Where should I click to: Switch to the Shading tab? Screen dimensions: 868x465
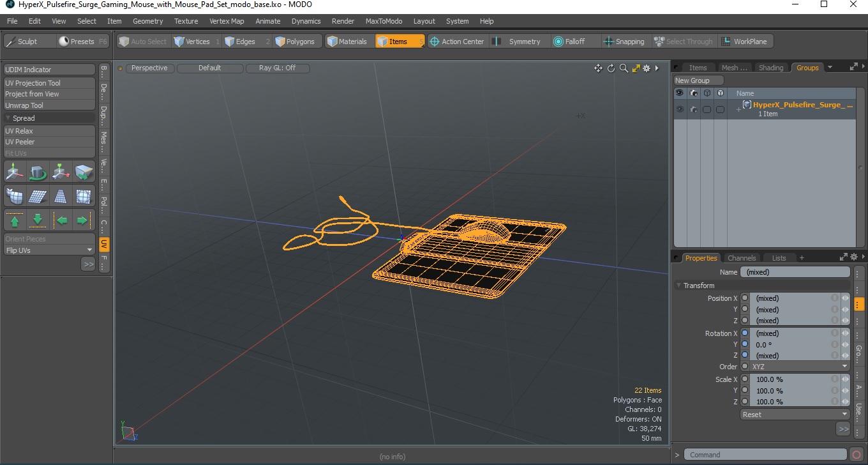pyautogui.click(x=771, y=68)
